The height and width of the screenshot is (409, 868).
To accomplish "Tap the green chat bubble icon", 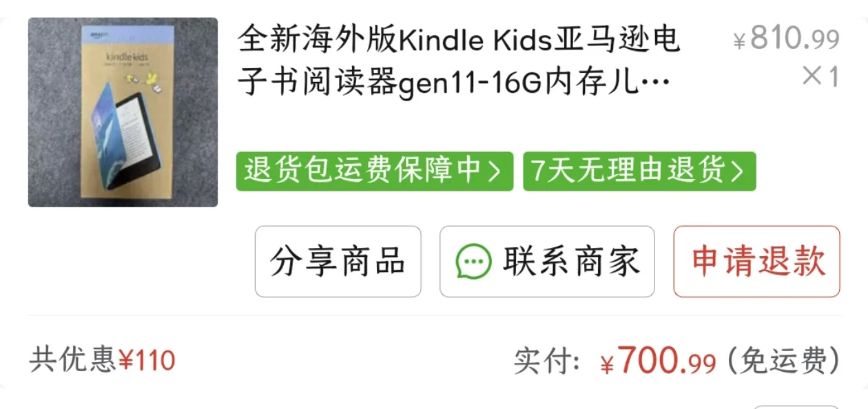I will tap(474, 262).
